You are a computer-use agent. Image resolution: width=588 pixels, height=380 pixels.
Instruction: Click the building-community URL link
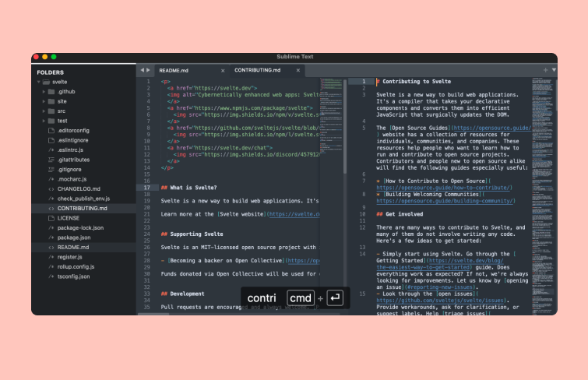445,201
